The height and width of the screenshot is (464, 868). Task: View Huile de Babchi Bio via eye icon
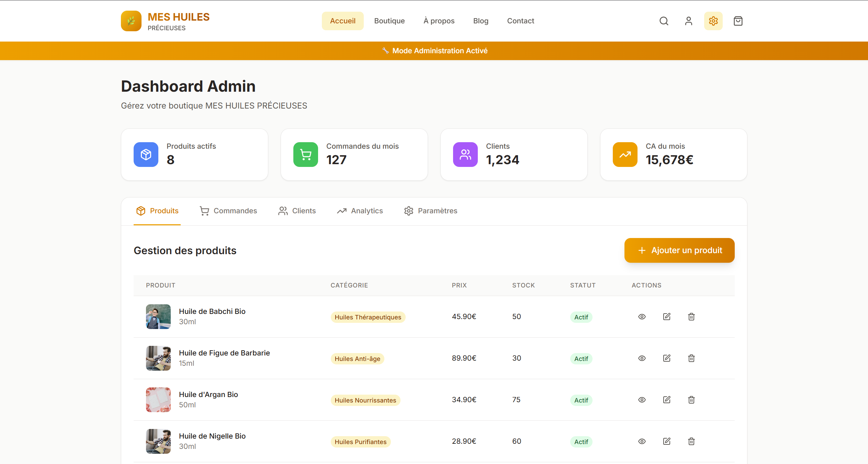642,317
